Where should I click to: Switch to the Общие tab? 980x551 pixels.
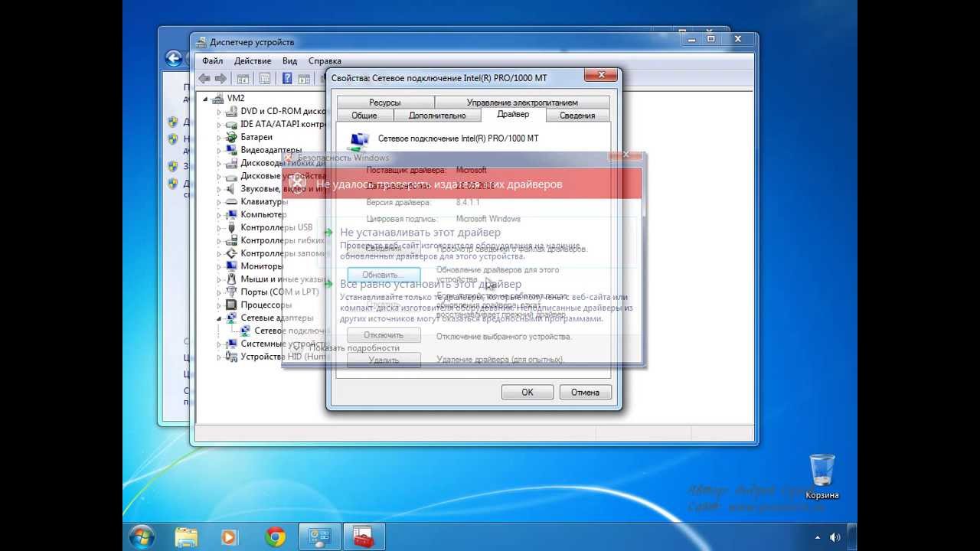(364, 115)
